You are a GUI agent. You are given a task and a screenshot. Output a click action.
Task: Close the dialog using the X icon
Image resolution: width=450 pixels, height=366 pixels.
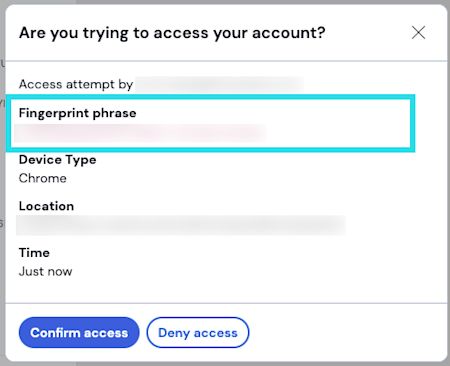[x=418, y=33]
